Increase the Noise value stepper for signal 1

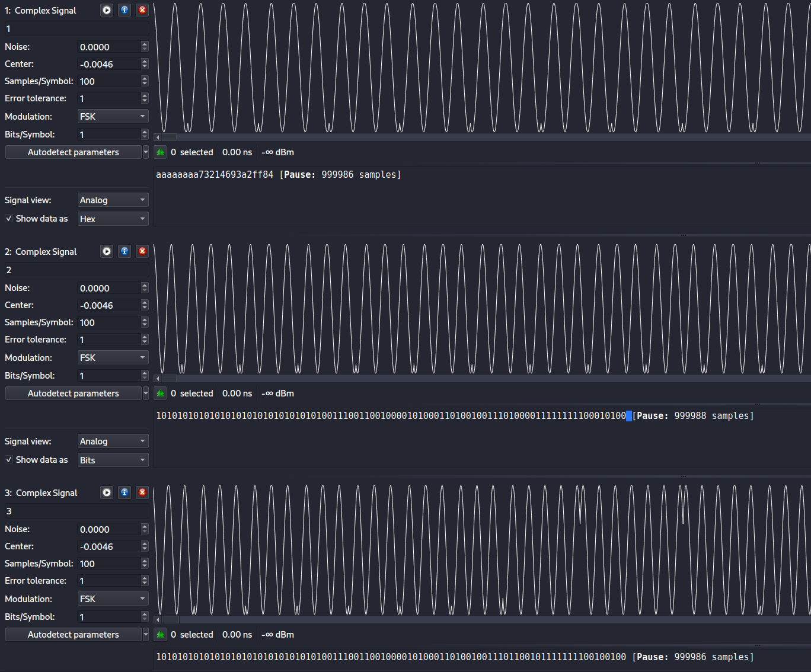pyautogui.click(x=145, y=44)
